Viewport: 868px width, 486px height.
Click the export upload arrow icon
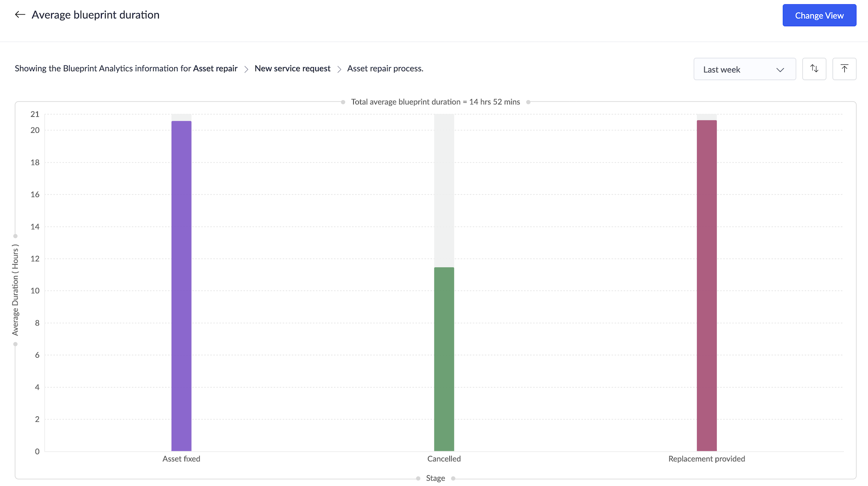[x=844, y=69]
